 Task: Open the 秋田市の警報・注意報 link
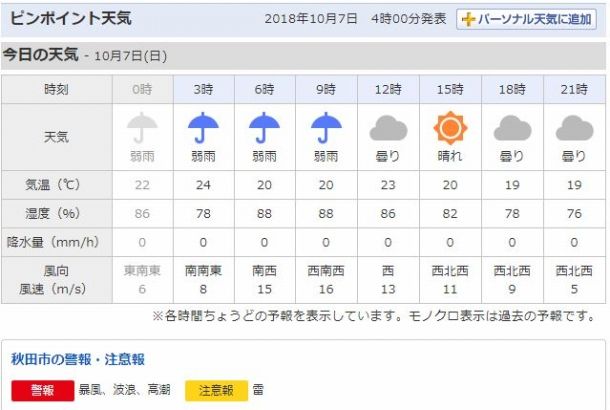78,359
